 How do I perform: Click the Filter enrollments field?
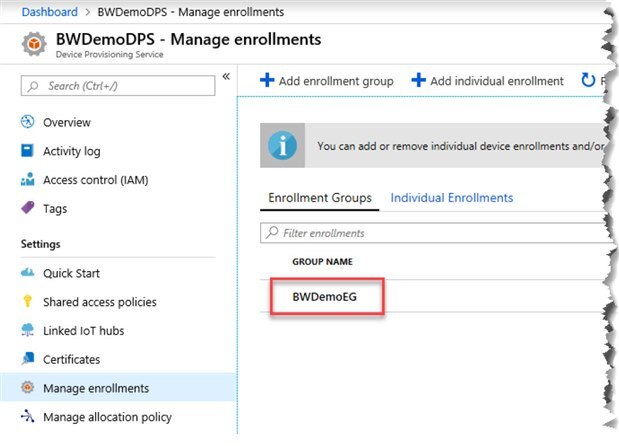[430, 233]
